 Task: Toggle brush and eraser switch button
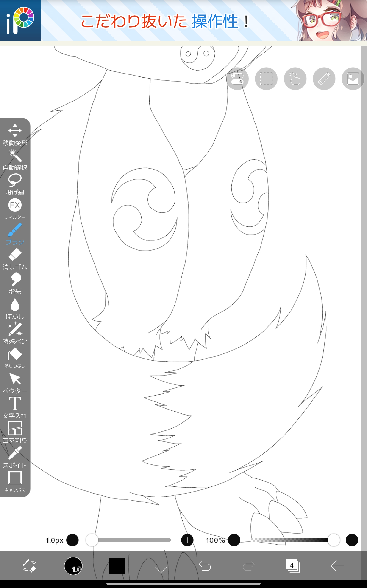click(x=29, y=566)
